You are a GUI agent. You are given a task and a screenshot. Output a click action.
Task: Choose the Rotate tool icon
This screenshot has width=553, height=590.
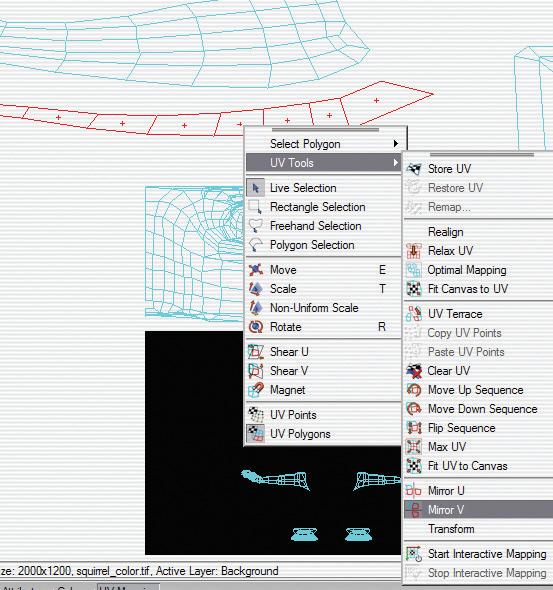coord(256,327)
